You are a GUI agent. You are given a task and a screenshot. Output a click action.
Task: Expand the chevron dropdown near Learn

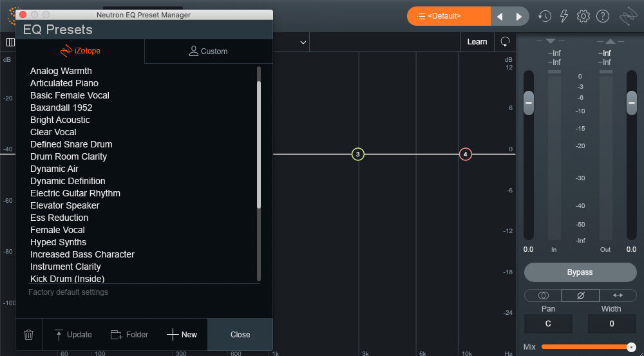coord(303,42)
